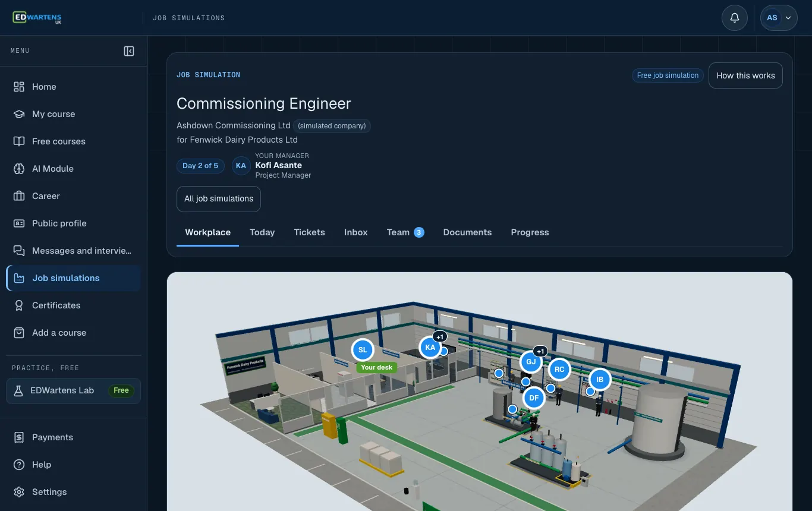Select the RC avatar marker in the workplace
The width and height of the screenshot is (812, 511).
coord(559,370)
